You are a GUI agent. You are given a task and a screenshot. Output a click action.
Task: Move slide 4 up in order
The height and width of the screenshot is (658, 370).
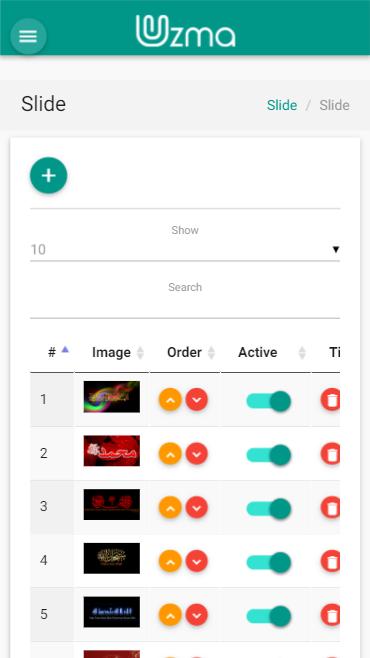pos(170,561)
